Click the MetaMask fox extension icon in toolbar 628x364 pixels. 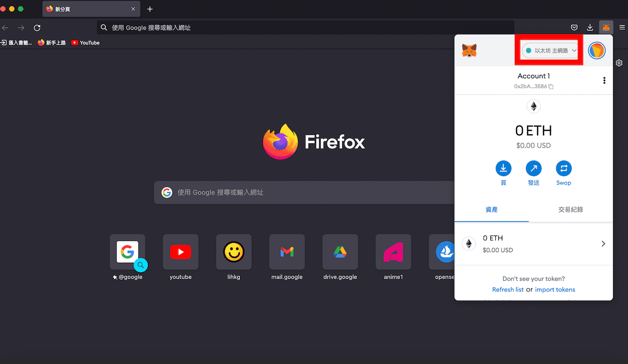coord(606,28)
